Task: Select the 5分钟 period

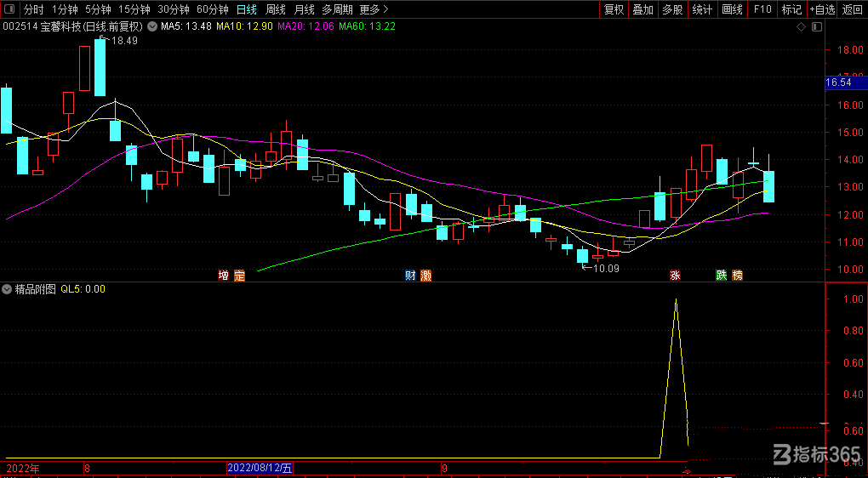Action: [97, 9]
